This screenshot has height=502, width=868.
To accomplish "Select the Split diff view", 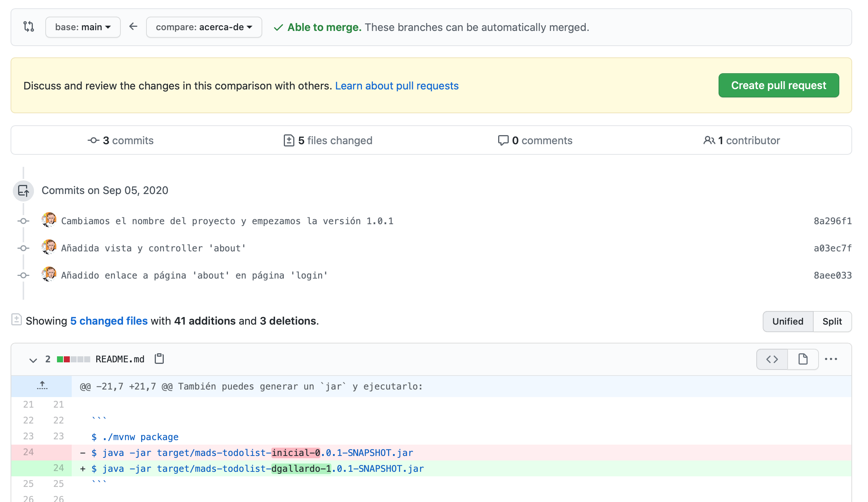I will coord(832,322).
